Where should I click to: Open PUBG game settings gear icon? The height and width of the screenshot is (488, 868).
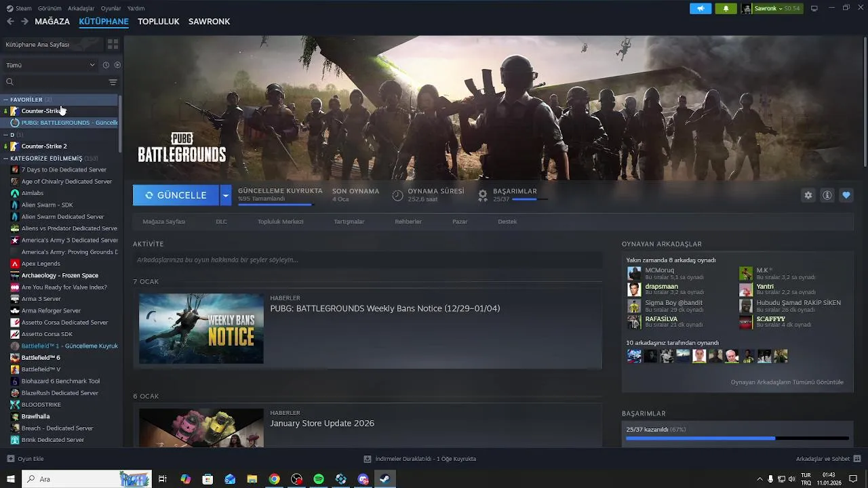pos(808,195)
